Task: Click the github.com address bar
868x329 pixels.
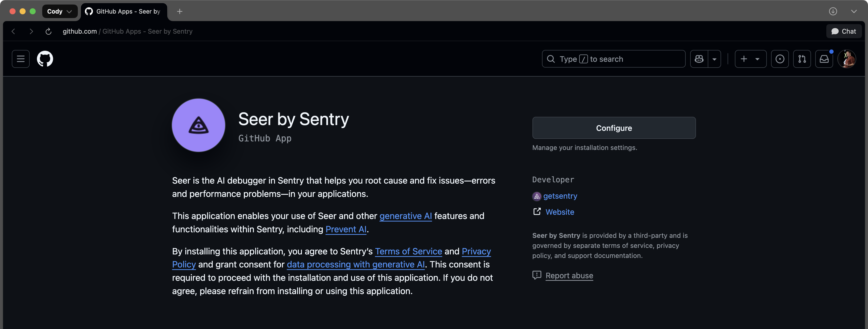Action: 127,31
